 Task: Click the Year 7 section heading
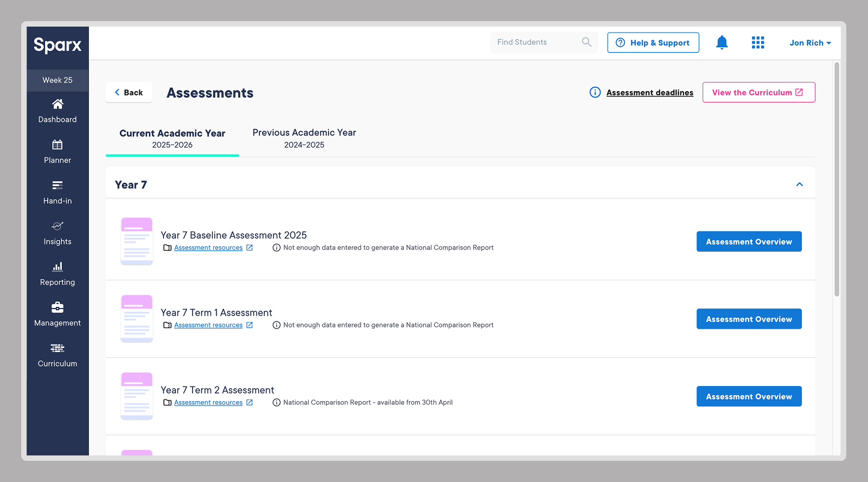click(131, 185)
